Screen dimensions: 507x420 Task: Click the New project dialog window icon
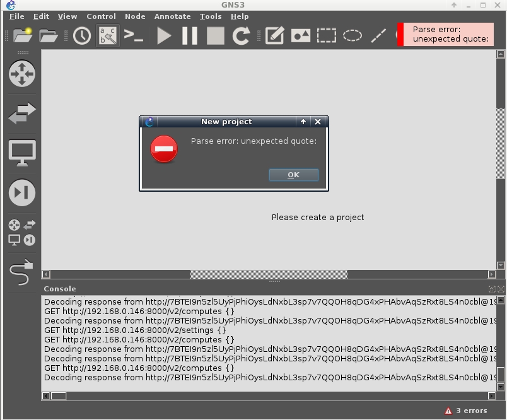pyautogui.click(x=149, y=122)
